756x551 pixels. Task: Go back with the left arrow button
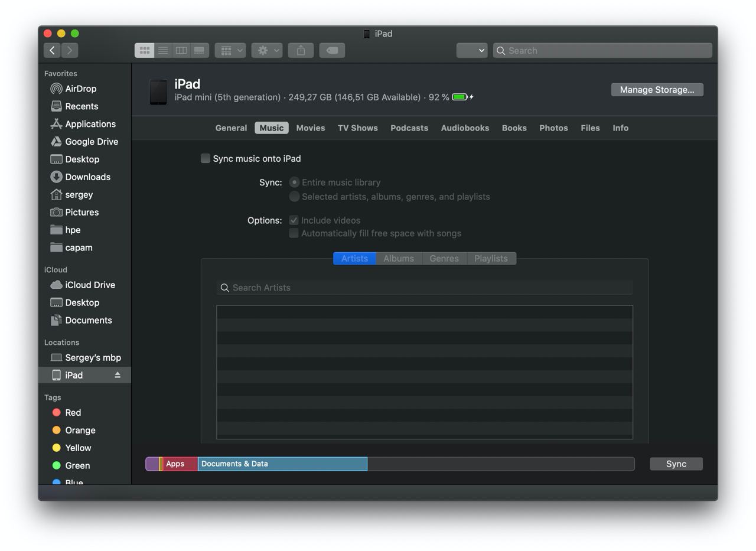pos(52,50)
